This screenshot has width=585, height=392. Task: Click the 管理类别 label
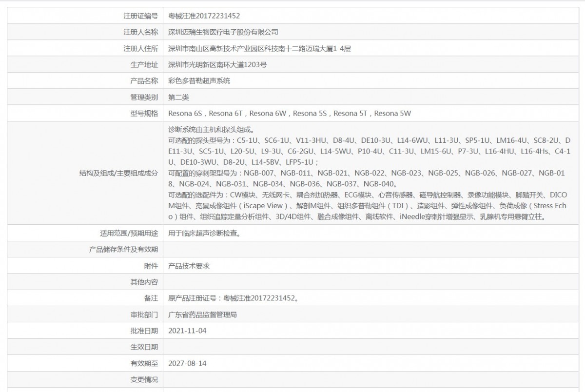[144, 97]
